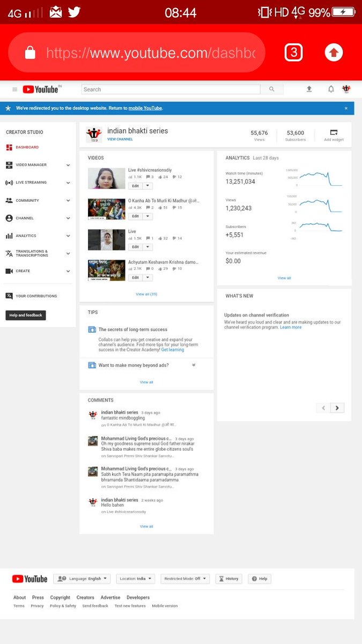
Task: Click the YouTube logo in the footer
Action: tap(29, 579)
